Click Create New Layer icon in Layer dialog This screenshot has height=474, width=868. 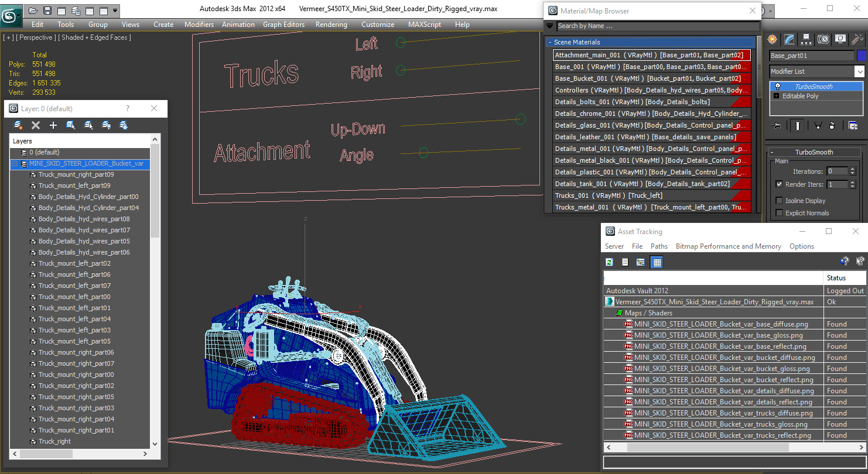click(18, 125)
